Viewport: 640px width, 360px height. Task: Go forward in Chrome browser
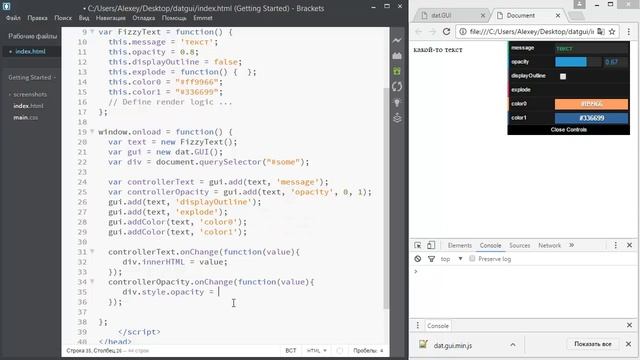[432, 31]
